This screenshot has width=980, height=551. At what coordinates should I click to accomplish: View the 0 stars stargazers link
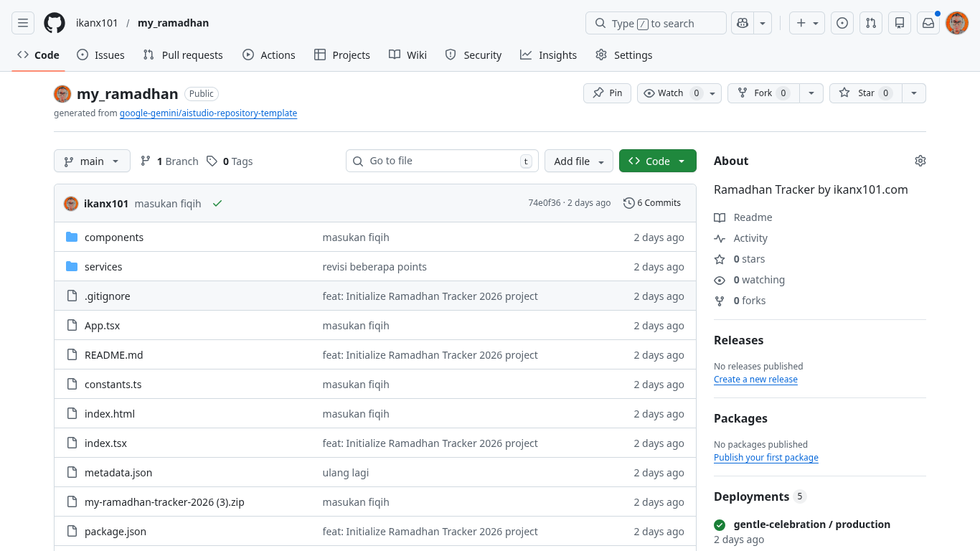coord(740,259)
